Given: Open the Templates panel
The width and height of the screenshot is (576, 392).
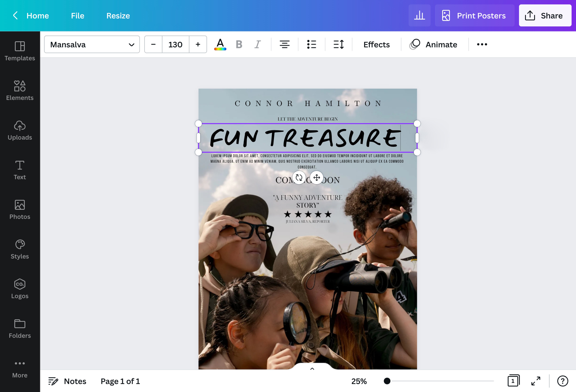Looking at the screenshot, I should (20, 51).
